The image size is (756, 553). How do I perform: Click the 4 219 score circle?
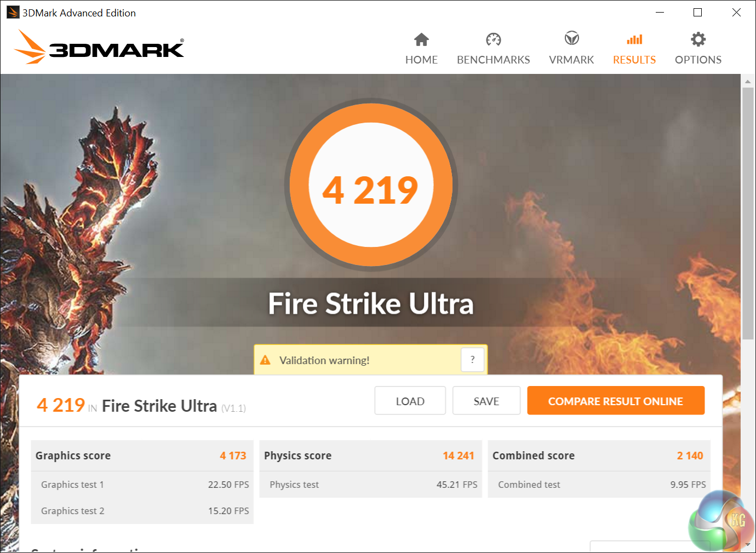[371, 185]
